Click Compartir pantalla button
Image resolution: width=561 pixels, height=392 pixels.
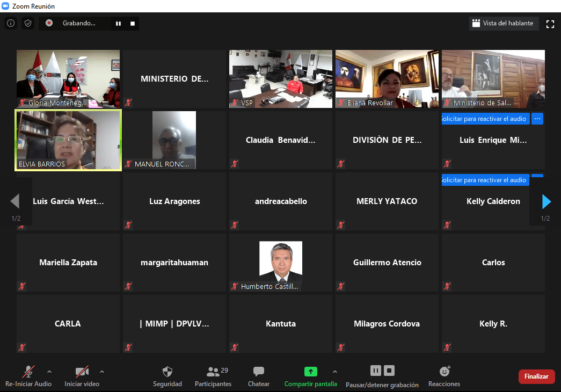(x=311, y=376)
